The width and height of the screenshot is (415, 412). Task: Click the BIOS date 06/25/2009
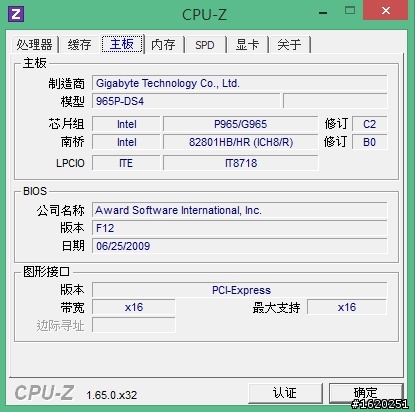(240, 246)
